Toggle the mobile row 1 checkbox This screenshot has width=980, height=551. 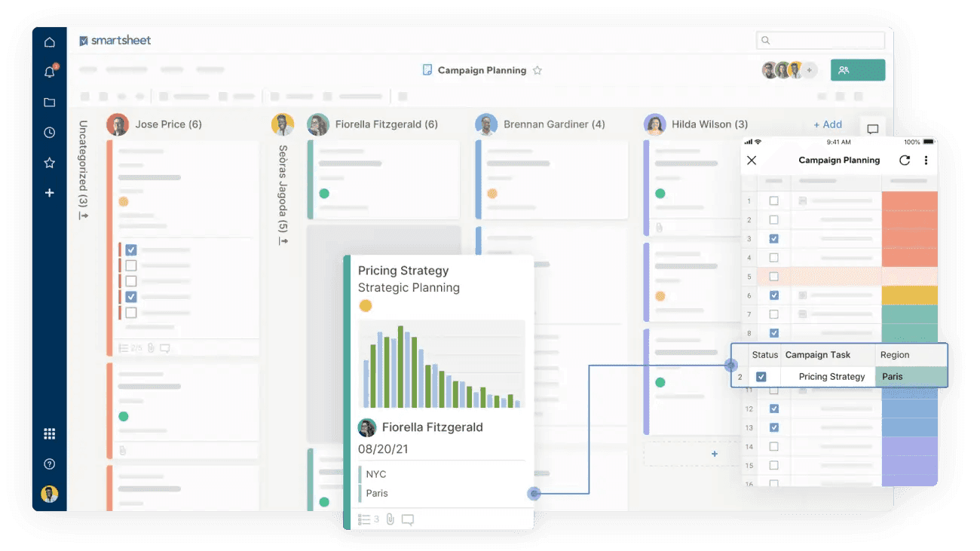click(x=773, y=201)
